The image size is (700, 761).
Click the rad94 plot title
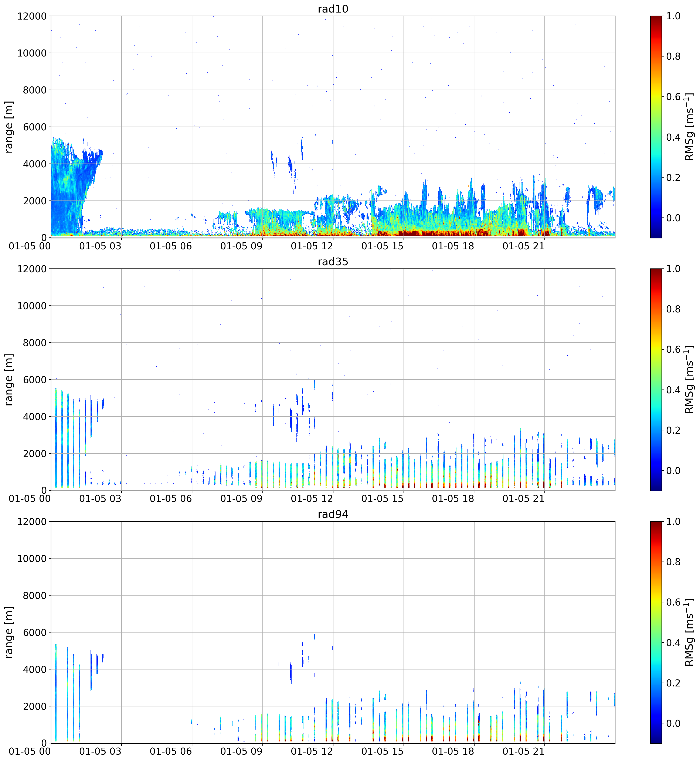point(333,514)
